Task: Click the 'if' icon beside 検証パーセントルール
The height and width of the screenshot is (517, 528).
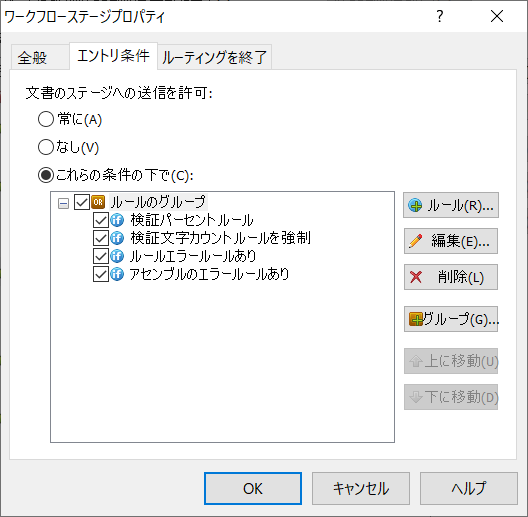Action: (117, 220)
